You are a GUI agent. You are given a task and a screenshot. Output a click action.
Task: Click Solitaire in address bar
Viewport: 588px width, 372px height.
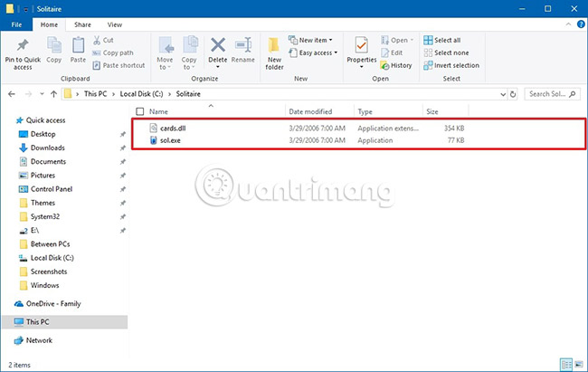coord(188,94)
